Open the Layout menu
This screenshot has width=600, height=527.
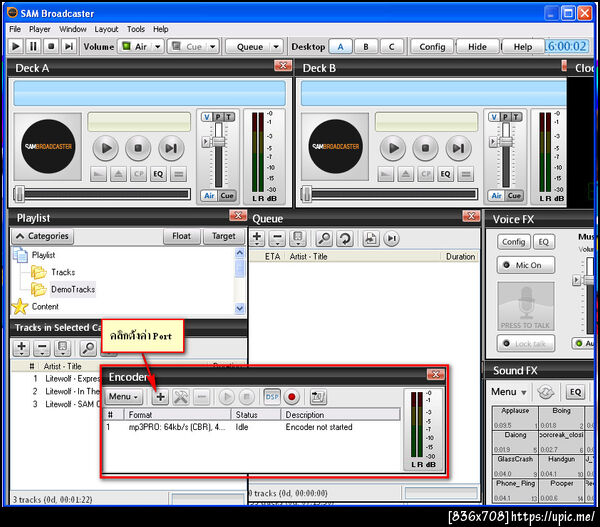(x=106, y=29)
